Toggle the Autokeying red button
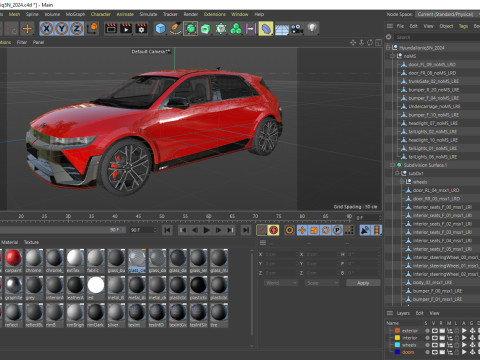480x360 pixels. click(274, 230)
